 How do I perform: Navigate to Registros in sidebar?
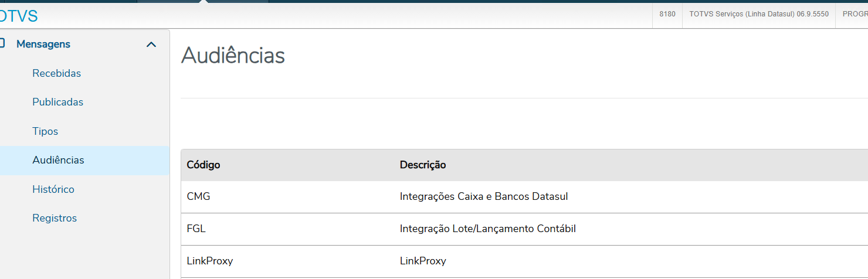coord(55,218)
